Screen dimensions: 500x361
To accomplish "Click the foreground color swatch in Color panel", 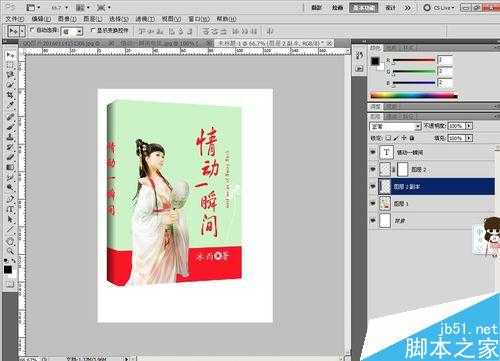I will click(375, 61).
